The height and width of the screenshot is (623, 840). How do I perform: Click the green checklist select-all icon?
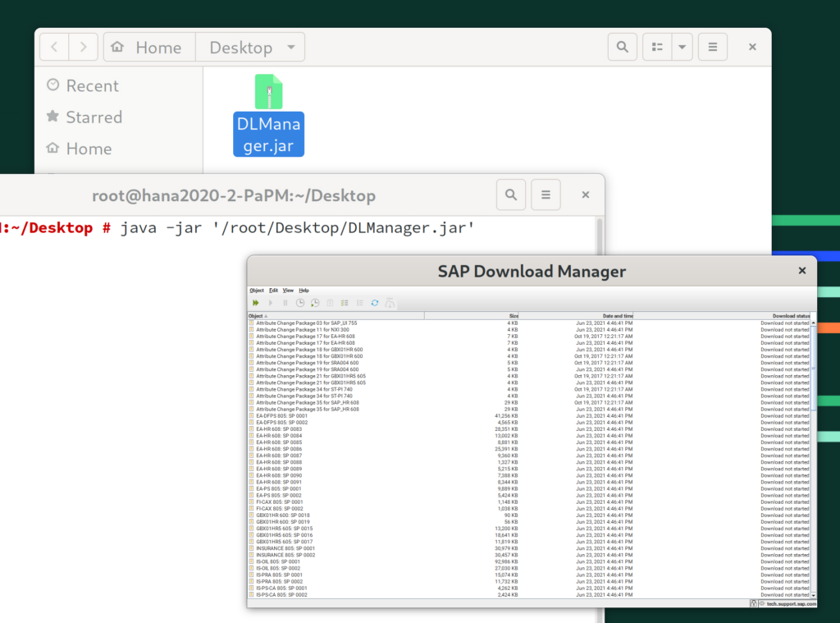[345, 303]
